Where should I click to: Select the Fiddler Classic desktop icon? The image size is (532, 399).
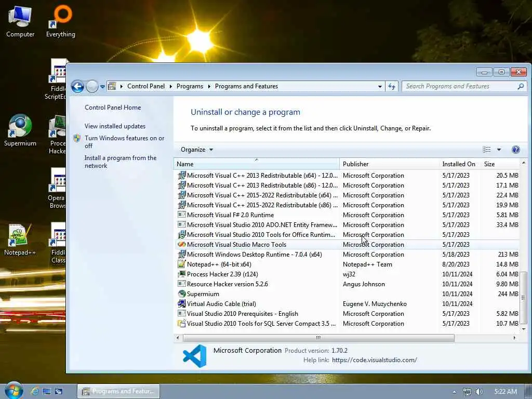click(58, 244)
